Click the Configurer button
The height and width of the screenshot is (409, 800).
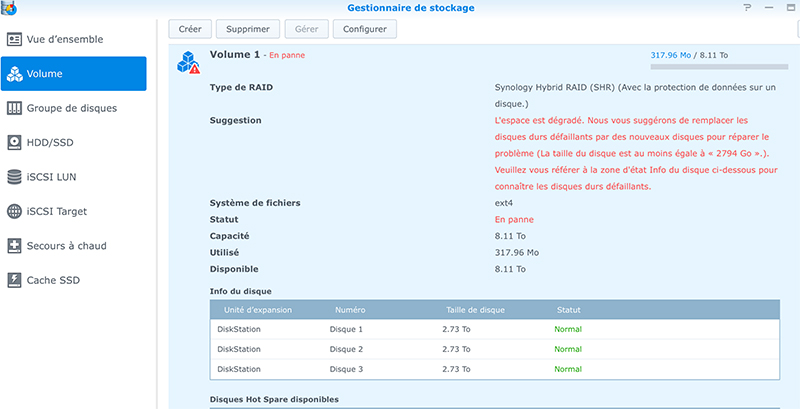(364, 30)
